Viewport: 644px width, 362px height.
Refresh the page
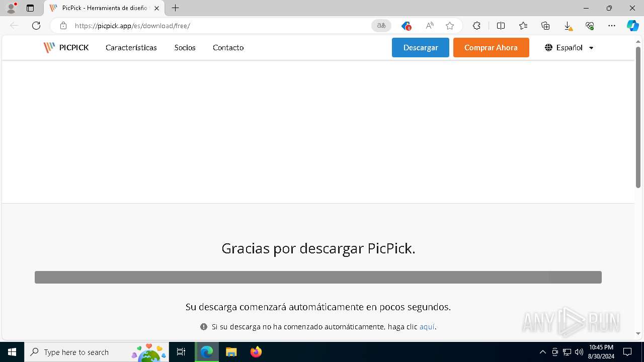pos(36,26)
